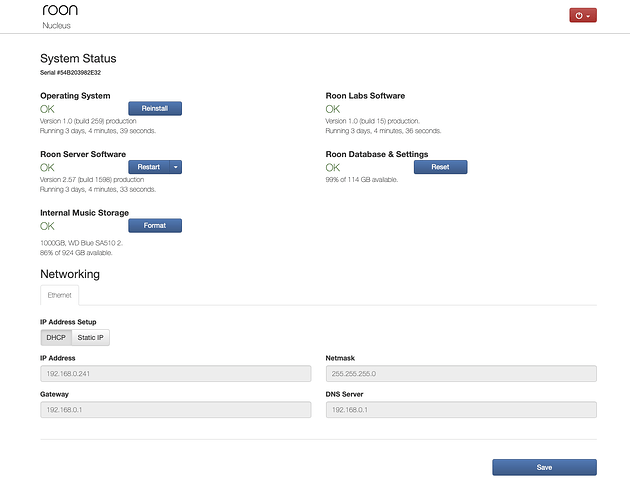The image size is (630, 500).
Task: Click the roon logo
Action: tap(60, 10)
